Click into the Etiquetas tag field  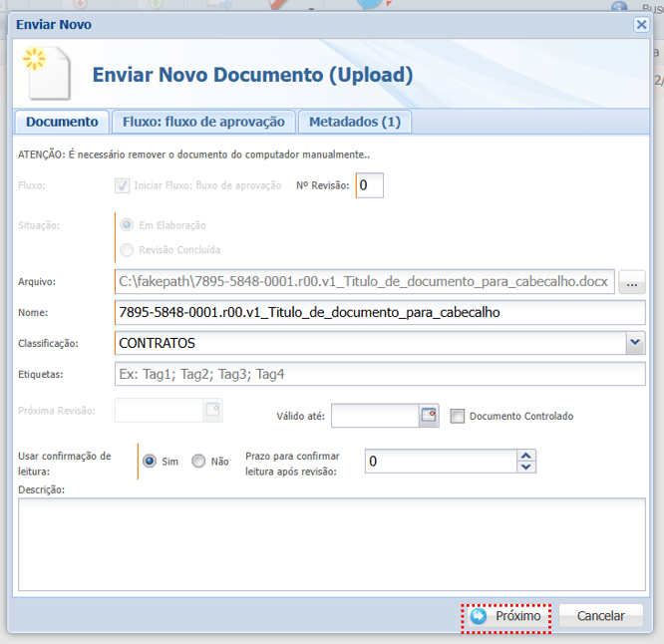click(x=381, y=374)
